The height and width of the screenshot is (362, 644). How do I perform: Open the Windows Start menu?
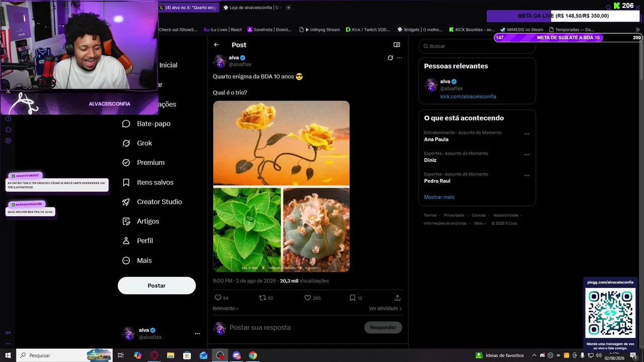tap(8, 355)
